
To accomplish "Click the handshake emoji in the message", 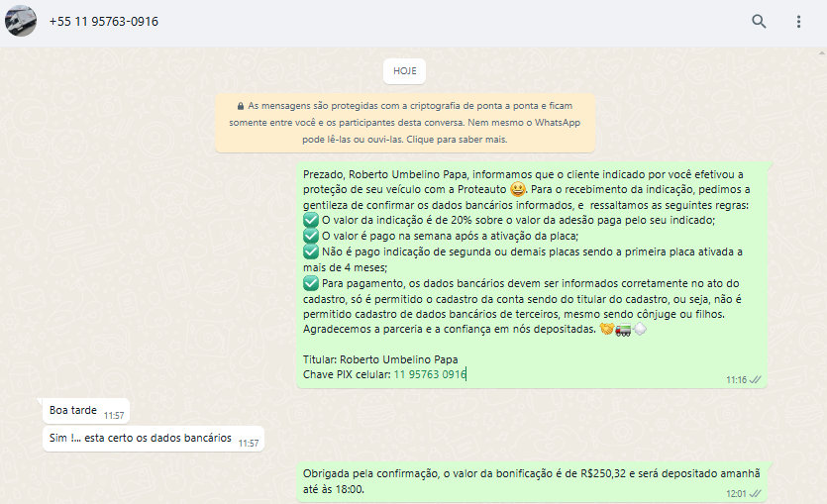I will coord(606,329).
